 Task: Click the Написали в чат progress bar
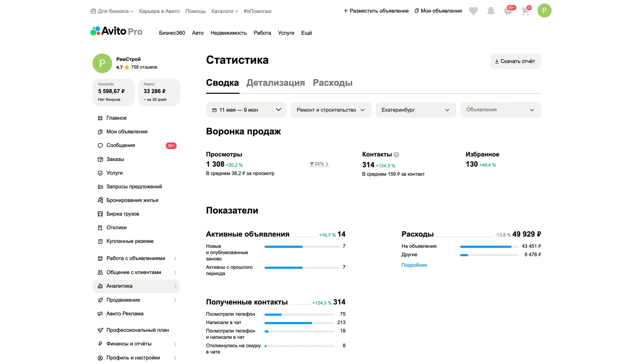click(300, 323)
